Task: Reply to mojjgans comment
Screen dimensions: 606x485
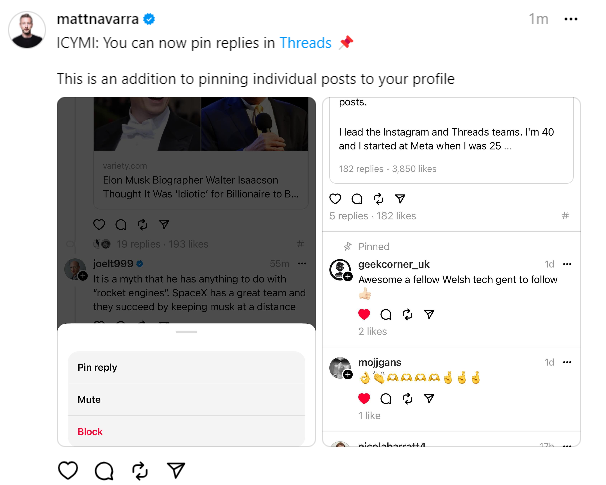Action: click(x=386, y=398)
